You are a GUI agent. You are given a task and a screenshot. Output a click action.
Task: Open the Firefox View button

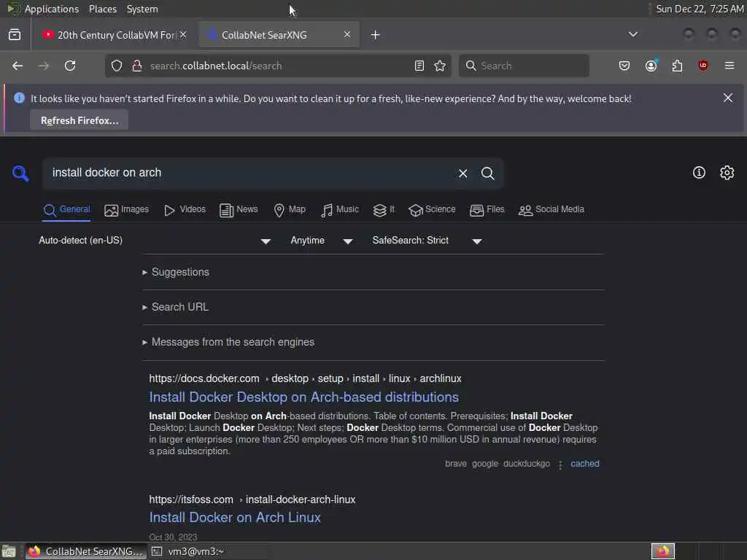tap(15, 35)
